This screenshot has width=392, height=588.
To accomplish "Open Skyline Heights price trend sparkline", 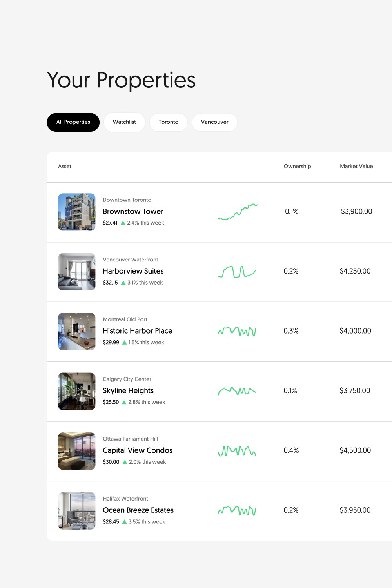I will pos(237,391).
